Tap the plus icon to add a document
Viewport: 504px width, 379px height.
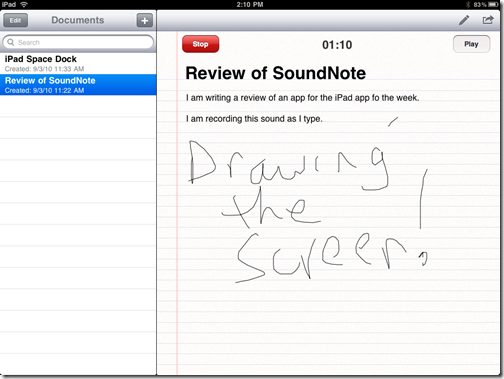(145, 21)
